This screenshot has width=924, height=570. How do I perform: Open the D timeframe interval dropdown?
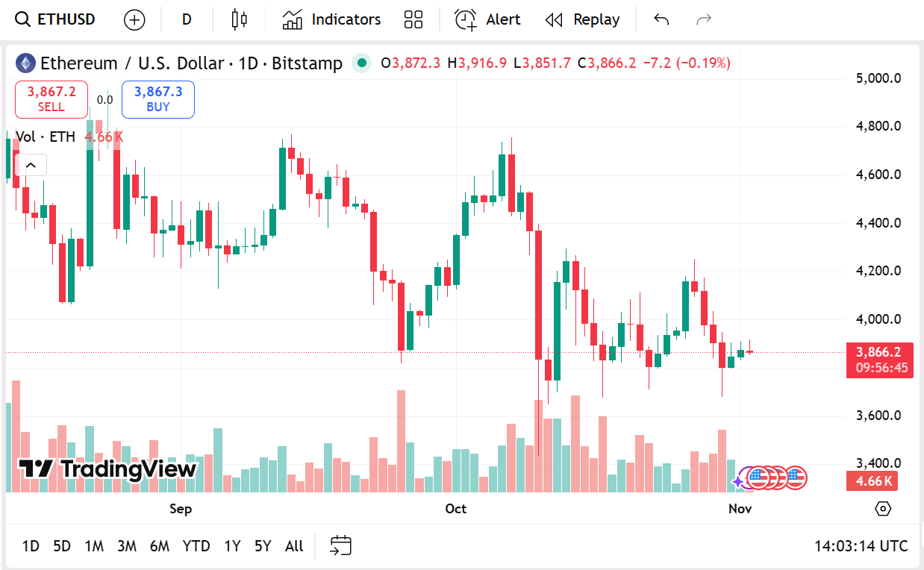pos(187,19)
